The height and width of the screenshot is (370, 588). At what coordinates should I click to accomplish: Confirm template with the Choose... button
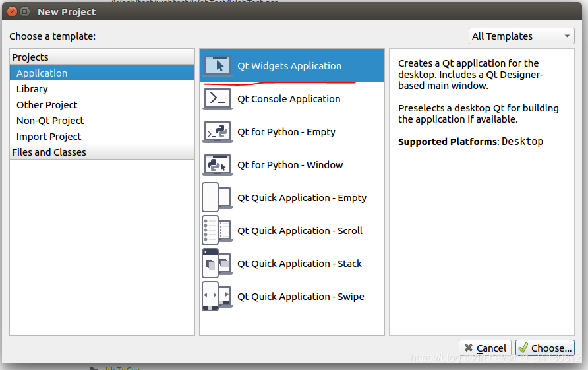point(545,348)
